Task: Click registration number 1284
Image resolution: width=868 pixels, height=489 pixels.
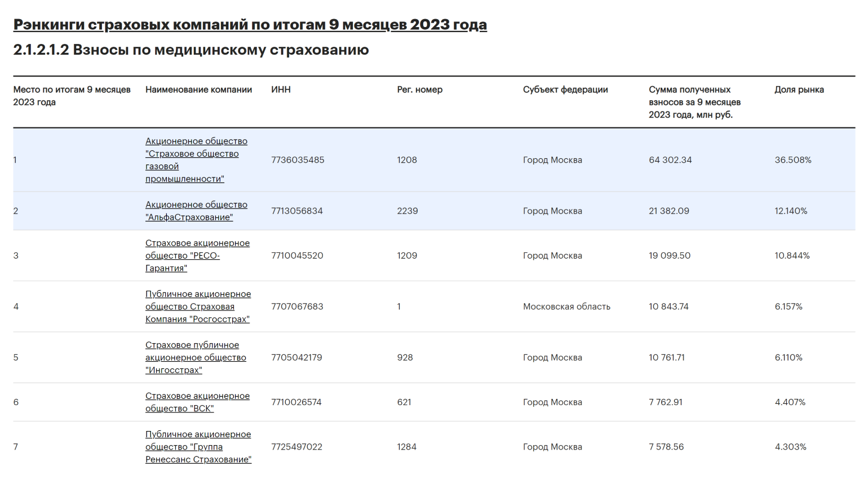Action: 407,447
